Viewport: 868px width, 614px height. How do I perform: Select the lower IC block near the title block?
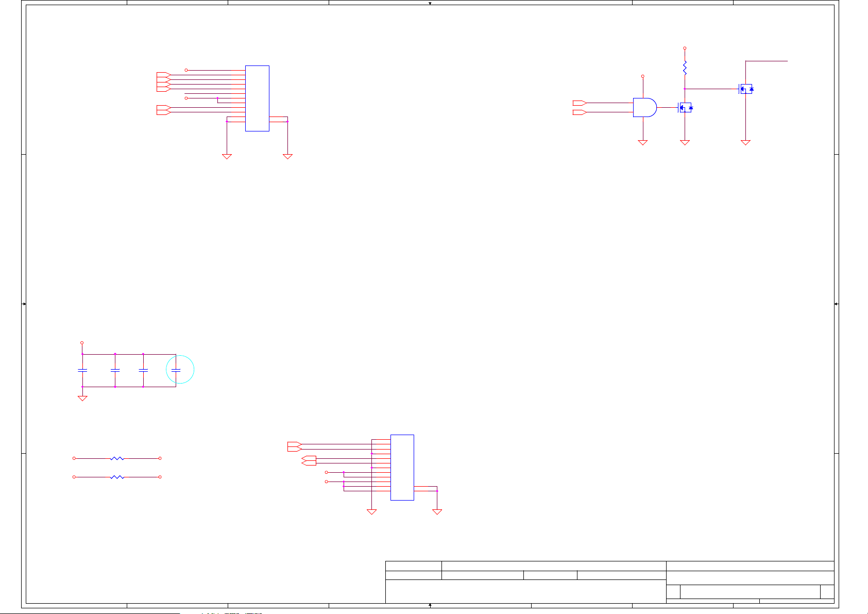(402, 468)
